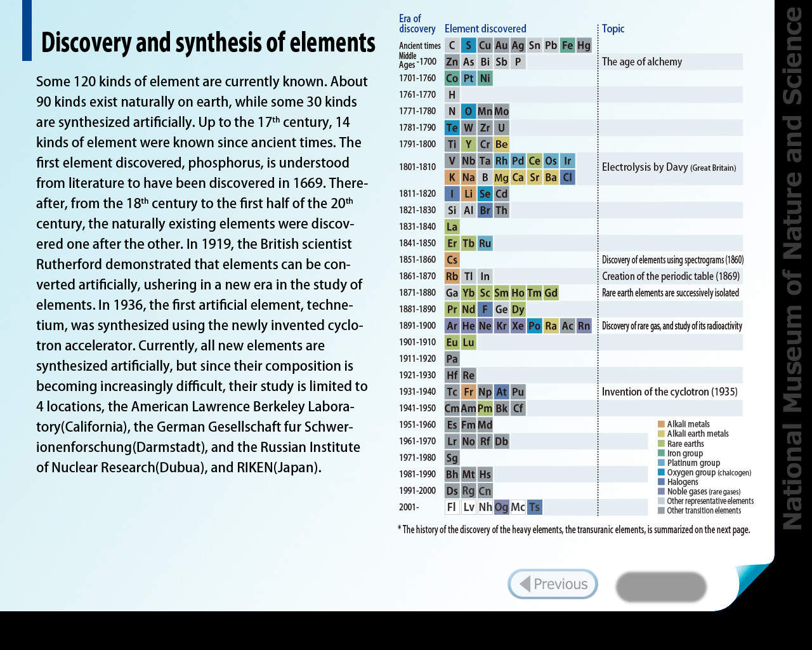This screenshot has height=650, width=812.
Task: Click the Noble gases legend swatch
Action: click(x=662, y=491)
